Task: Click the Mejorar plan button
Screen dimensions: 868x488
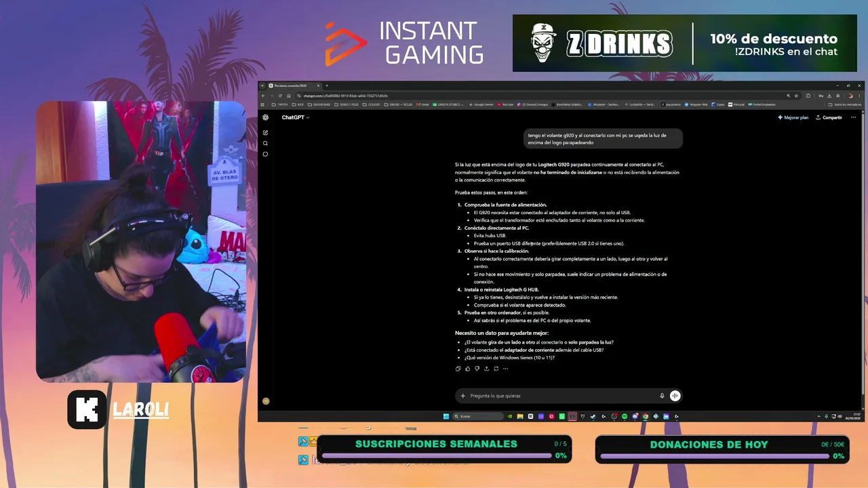Action: (793, 117)
